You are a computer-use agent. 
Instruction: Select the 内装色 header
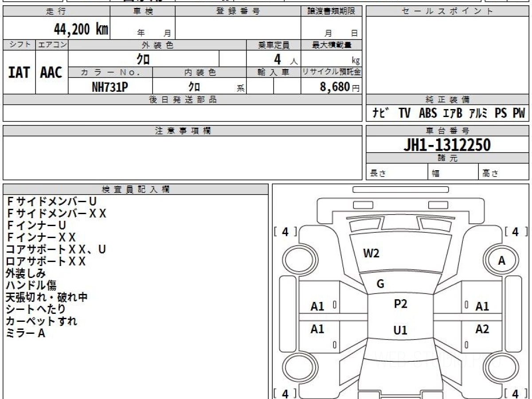[199, 72]
